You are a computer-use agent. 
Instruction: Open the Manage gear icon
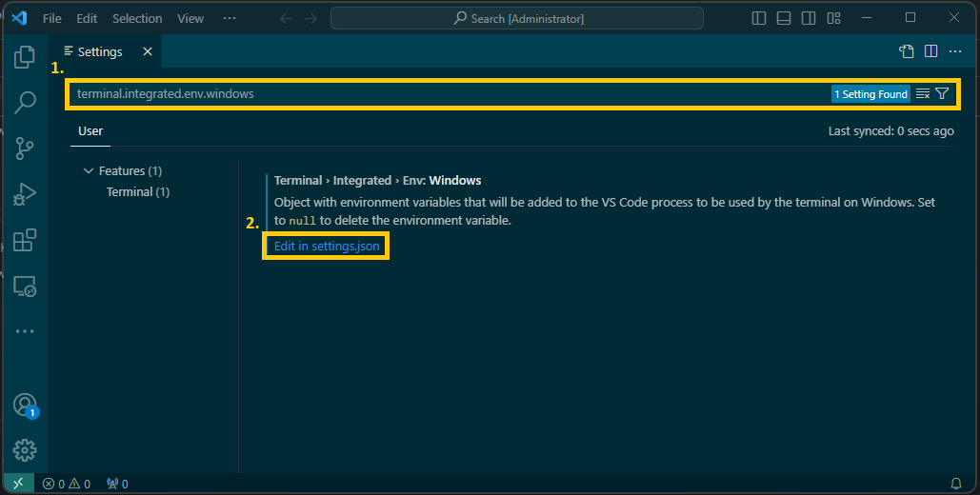click(x=25, y=449)
